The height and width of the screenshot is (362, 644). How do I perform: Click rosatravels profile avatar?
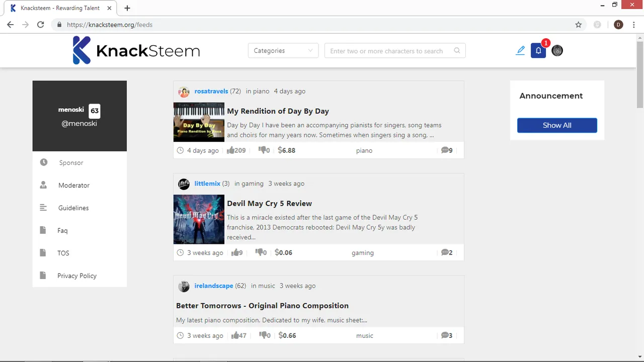click(184, 92)
